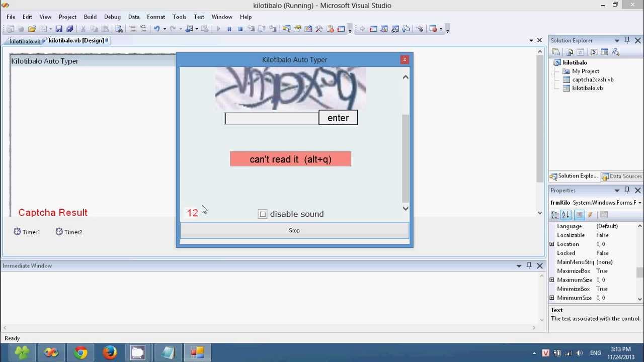Viewport: 644px width, 362px height.
Task: Click the Alphabetical sort icon in Properties
Action: [x=566, y=215]
